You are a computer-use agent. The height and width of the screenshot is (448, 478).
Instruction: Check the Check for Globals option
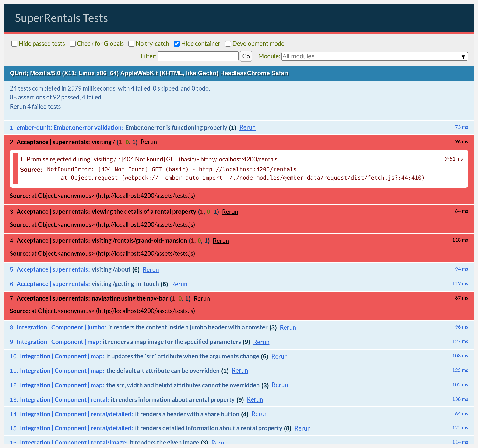coord(72,43)
